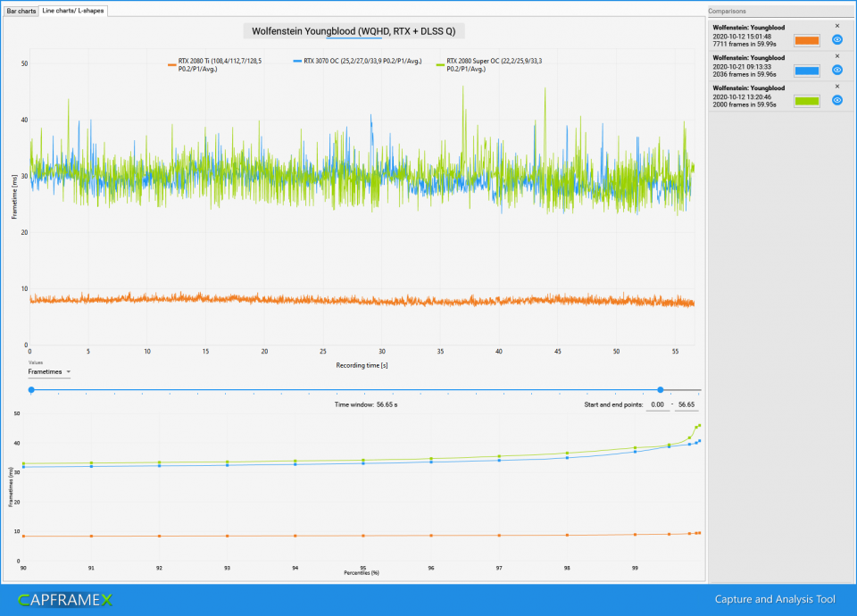Viewport: 857px width, 616px height.
Task: Click the start point field showing 0.00
Action: click(x=658, y=405)
